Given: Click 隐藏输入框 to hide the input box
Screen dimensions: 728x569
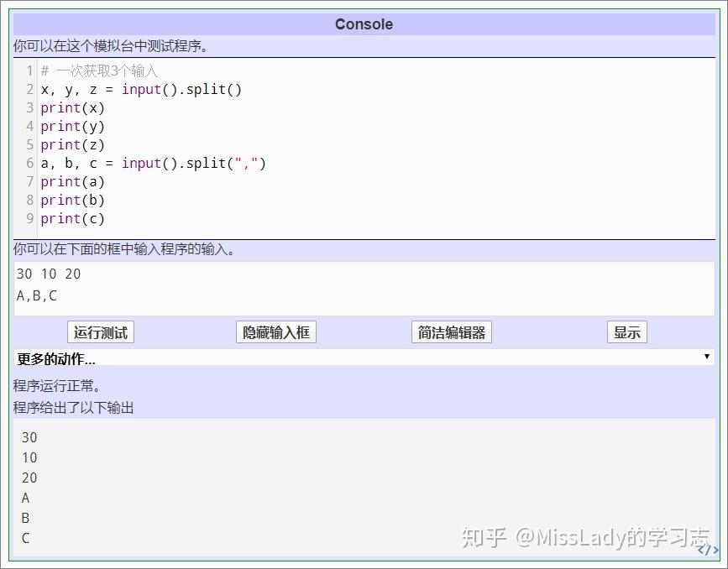Looking at the screenshot, I should click(x=275, y=331).
